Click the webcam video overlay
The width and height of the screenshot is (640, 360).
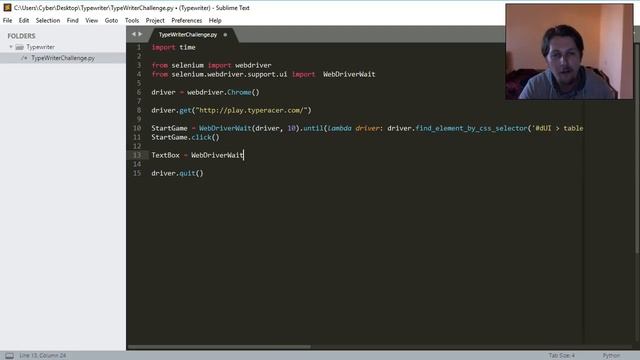(x=569, y=51)
